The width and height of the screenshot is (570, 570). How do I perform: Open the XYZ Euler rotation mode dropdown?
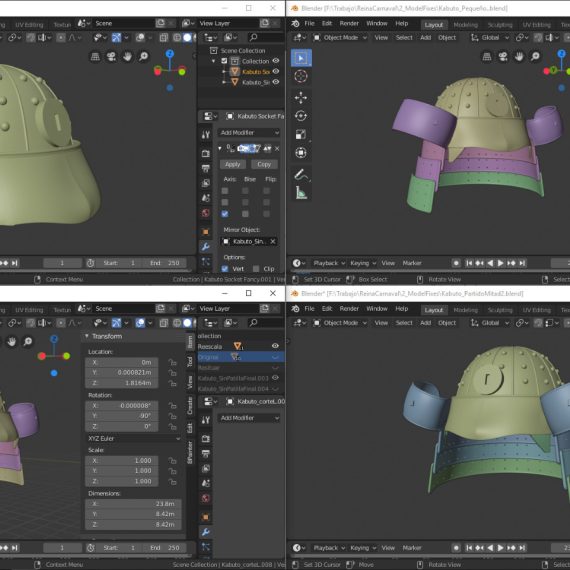tap(133, 438)
